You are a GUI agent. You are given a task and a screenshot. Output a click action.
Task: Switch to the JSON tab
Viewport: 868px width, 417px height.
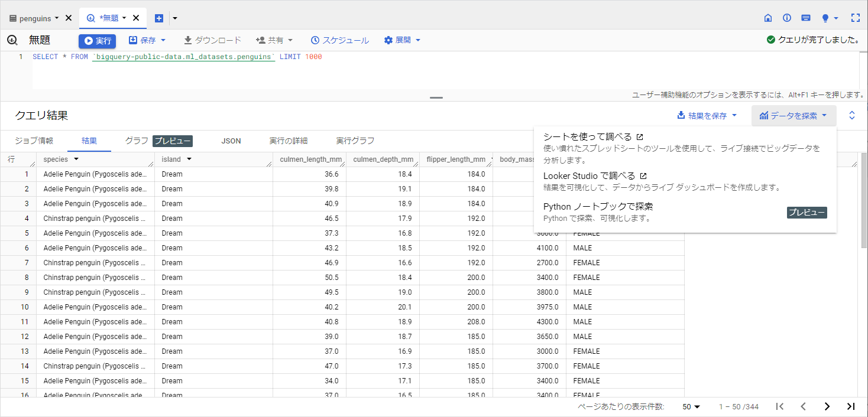[x=231, y=141]
